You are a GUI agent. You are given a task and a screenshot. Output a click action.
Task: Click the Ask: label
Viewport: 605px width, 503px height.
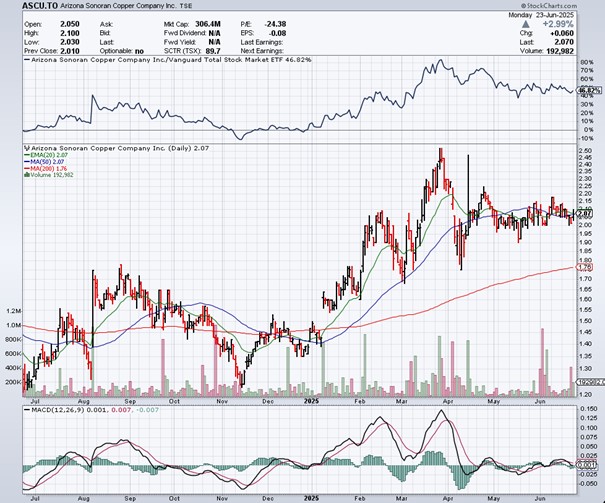[x=105, y=24]
